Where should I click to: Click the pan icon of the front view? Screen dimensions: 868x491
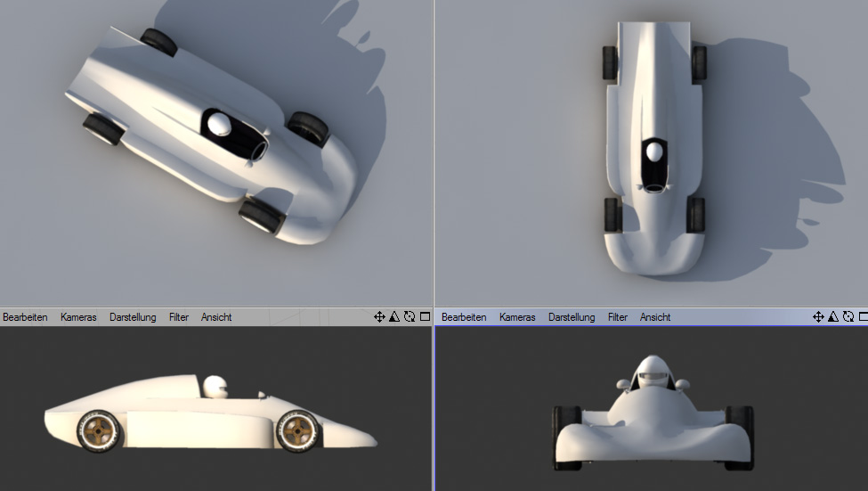pos(818,317)
